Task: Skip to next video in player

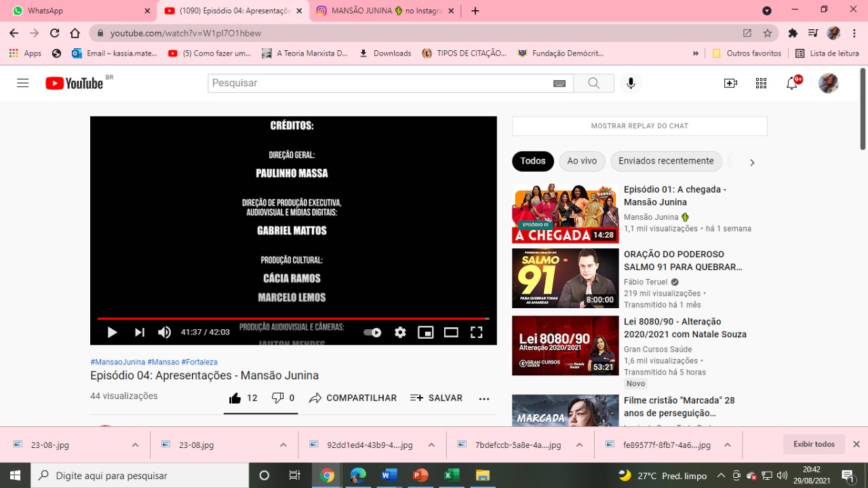Action: (x=139, y=332)
